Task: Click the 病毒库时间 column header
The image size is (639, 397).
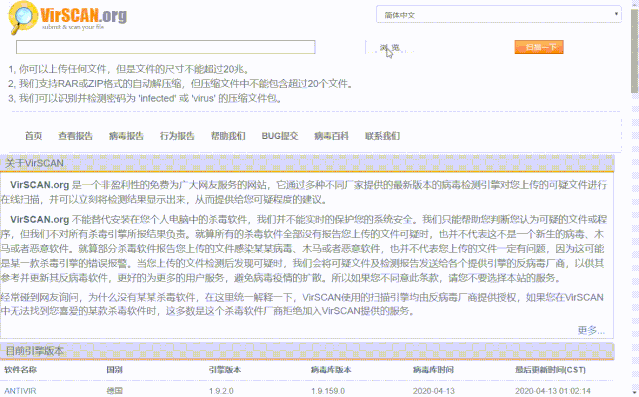Action: [x=433, y=370]
